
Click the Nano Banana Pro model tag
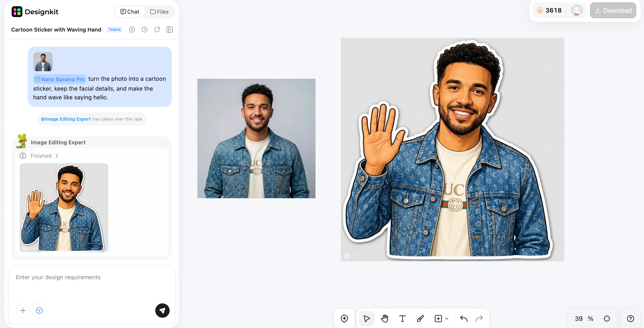pos(60,79)
